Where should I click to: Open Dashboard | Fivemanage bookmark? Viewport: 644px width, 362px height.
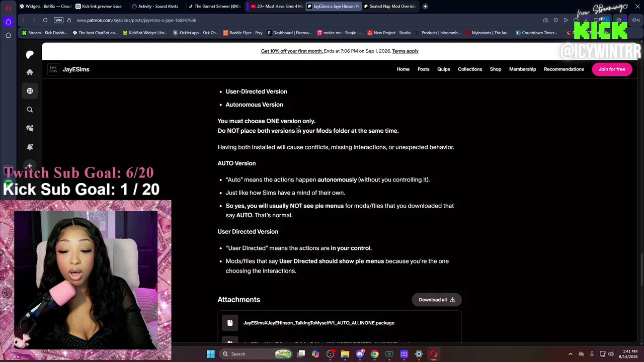289,33
